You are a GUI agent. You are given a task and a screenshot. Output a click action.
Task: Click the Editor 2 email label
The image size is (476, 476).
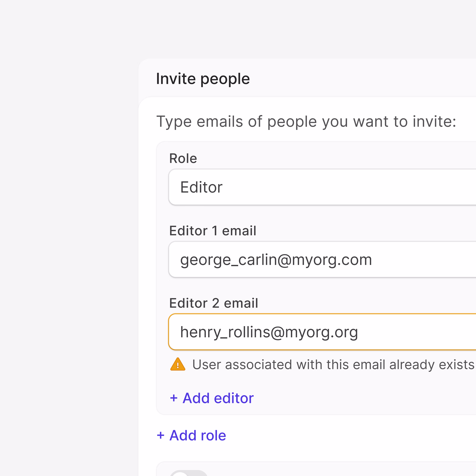[214, 303]
